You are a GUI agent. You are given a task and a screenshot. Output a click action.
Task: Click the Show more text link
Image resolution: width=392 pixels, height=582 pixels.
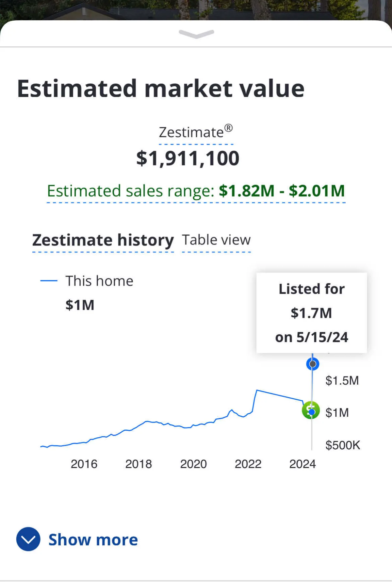click(x=93, y=540)
